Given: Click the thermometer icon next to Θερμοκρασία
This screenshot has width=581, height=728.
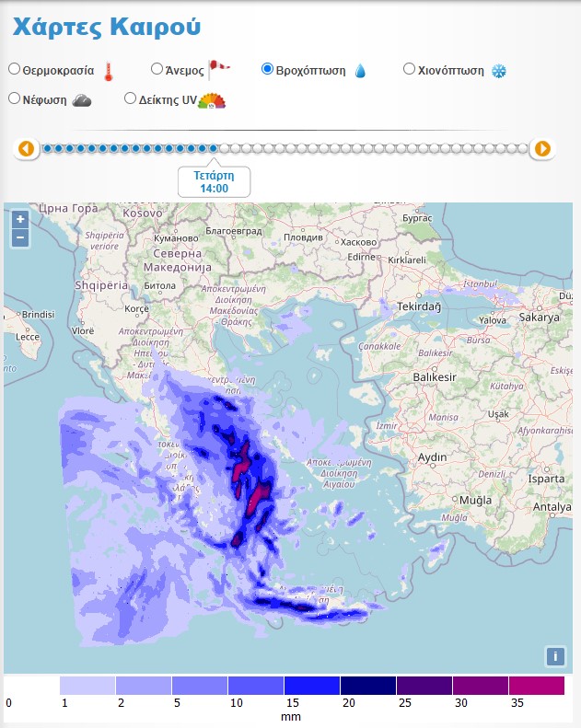Looking at the screenshot, I should click(108, 71).
